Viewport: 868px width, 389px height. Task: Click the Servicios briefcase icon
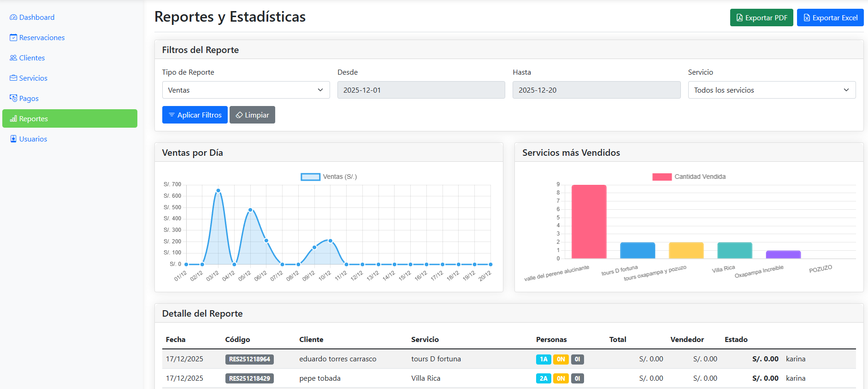13,78
